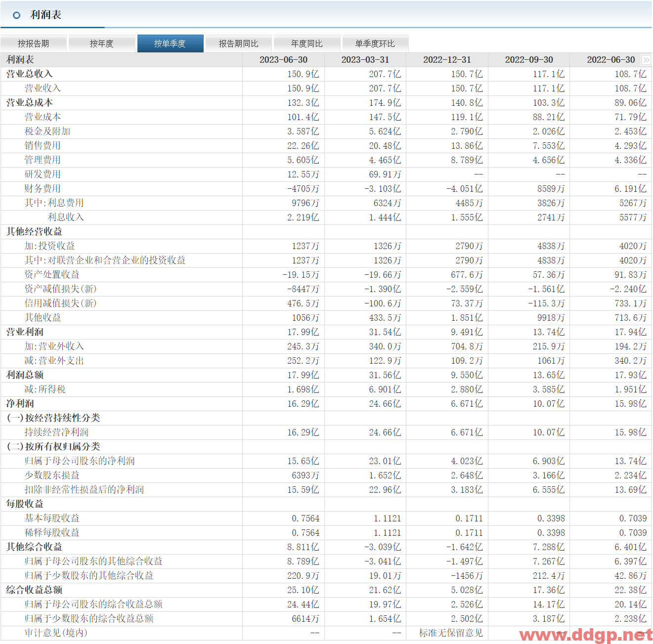653x644 pixels.
Task: Click the 2023-06-30 column header
Action: (x=284, y=60)
